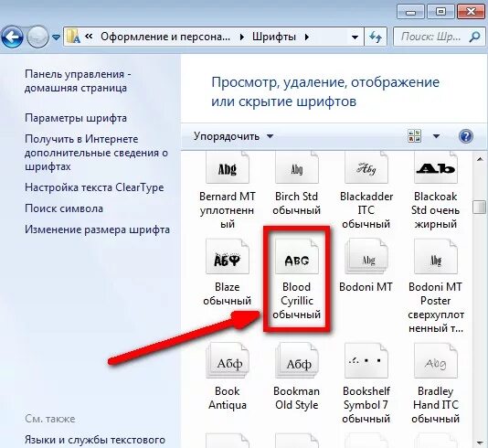
Task: Open Панель управления - домашняя страница link
Action: point(78,81)
